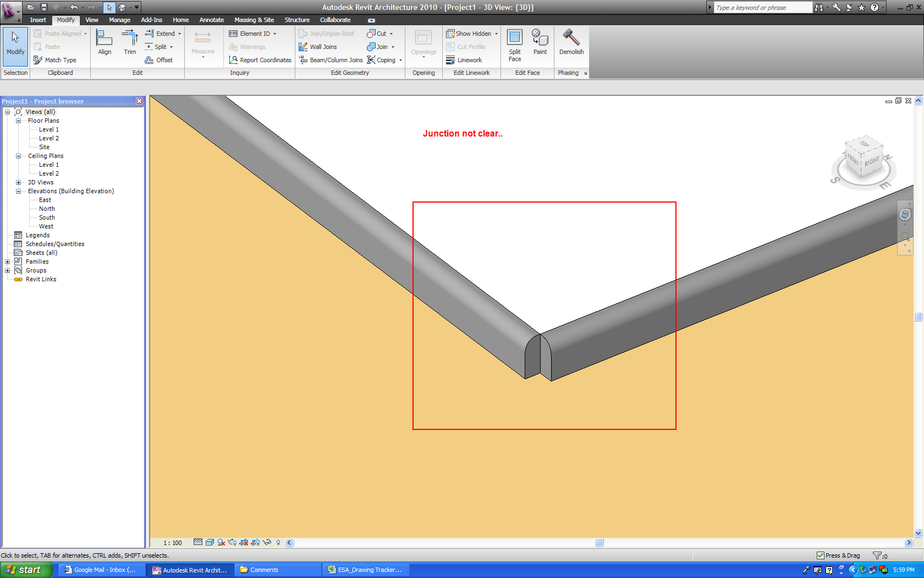The image size is (924, 578).
Task: Select the Align tool
Action: [105, 42]
